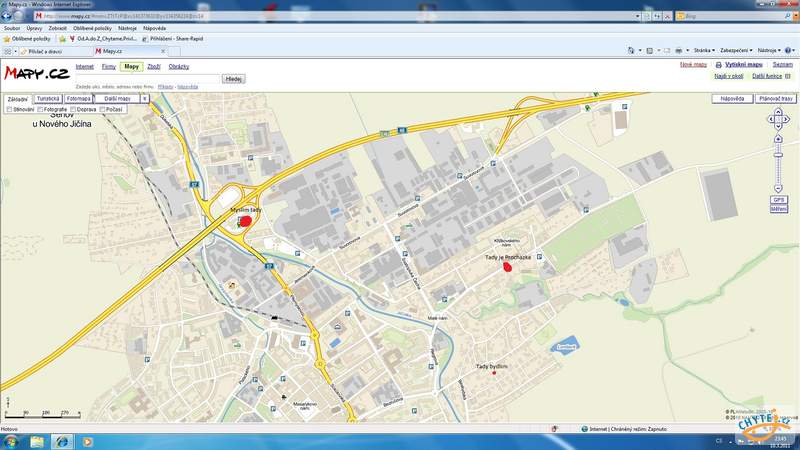Click the railway station icon on the map
800x450 pixels.
coord(274,317)
